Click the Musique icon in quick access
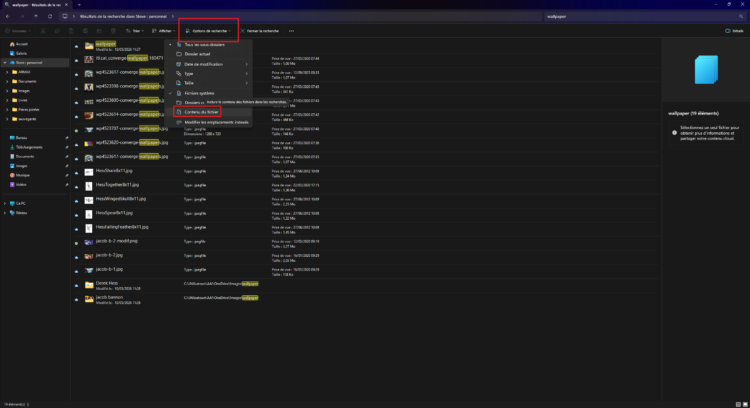This screenshot has width=750, height=408. pos(12,175)
